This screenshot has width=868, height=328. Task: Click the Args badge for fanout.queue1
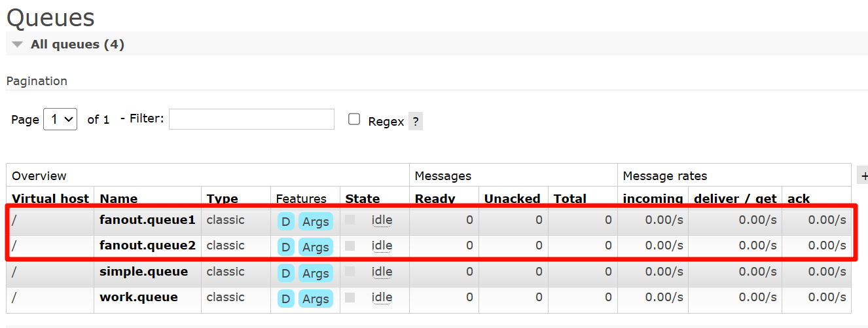pos(316,221)
